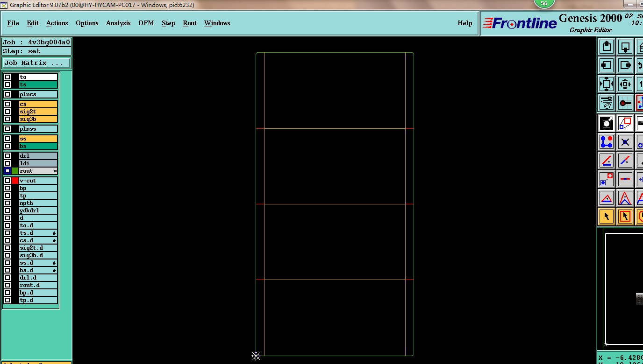Click the pan down arrow icon
This screenshot has height=364, width=643.
[625, 47]
